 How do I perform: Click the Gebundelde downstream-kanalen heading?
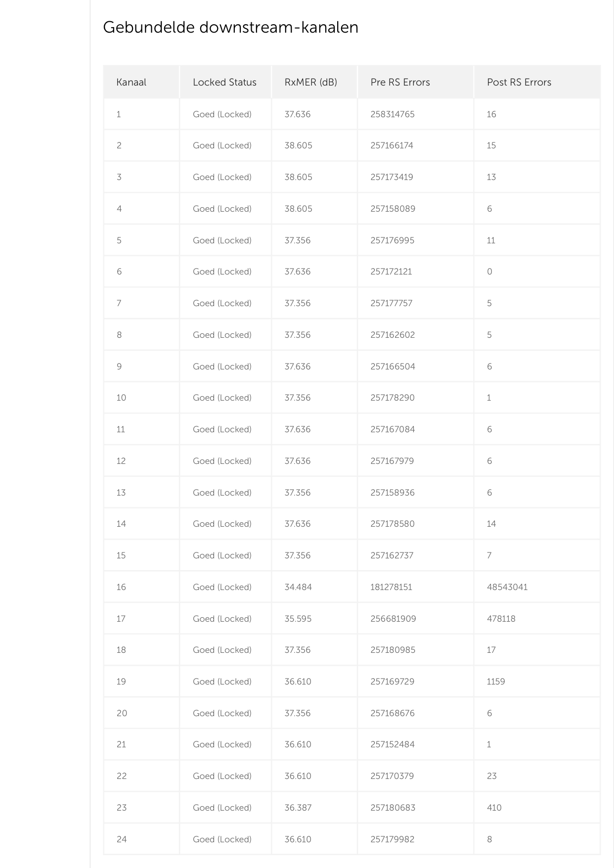230,27
